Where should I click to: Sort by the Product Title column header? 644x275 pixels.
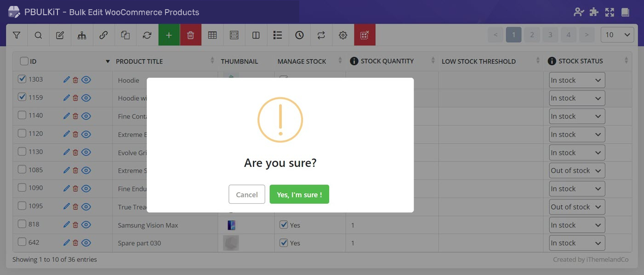pyautogui.click(x=139, y=61)
